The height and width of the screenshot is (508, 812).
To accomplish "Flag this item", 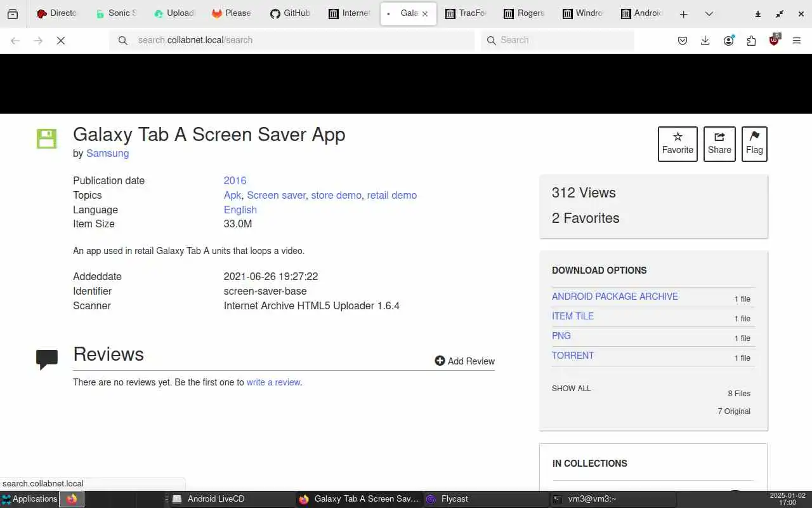I will 754,144.
